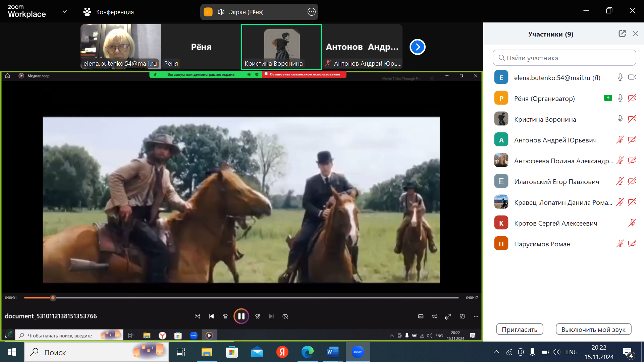Switch media player to mini player view
This screenshot has width=644, height=362.
[x=462, y=316]
